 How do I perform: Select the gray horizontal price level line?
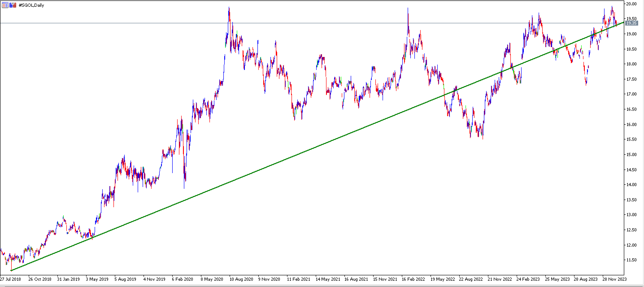pos(312,23)
